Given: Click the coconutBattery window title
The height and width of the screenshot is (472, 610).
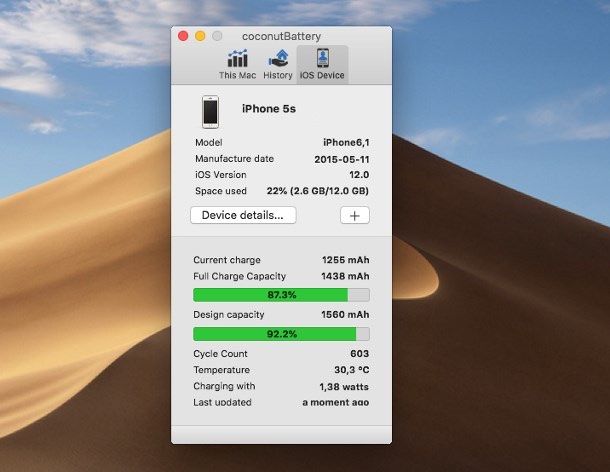Looking at the screenshot, I should pyautogui.click(x=281, y=36).
